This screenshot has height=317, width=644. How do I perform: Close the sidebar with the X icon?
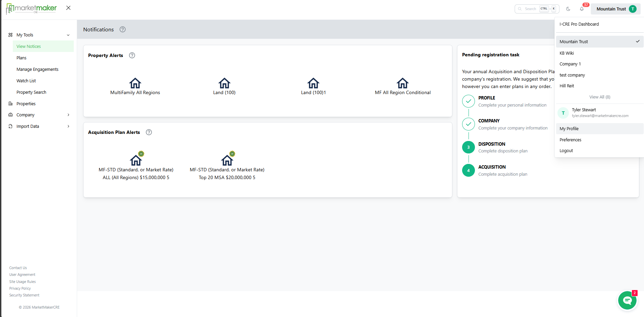68,8
